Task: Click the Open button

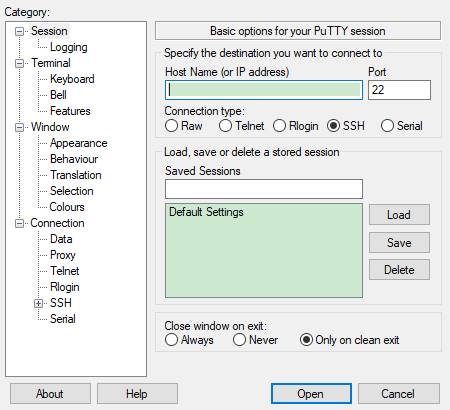Action: pos(311,394)
